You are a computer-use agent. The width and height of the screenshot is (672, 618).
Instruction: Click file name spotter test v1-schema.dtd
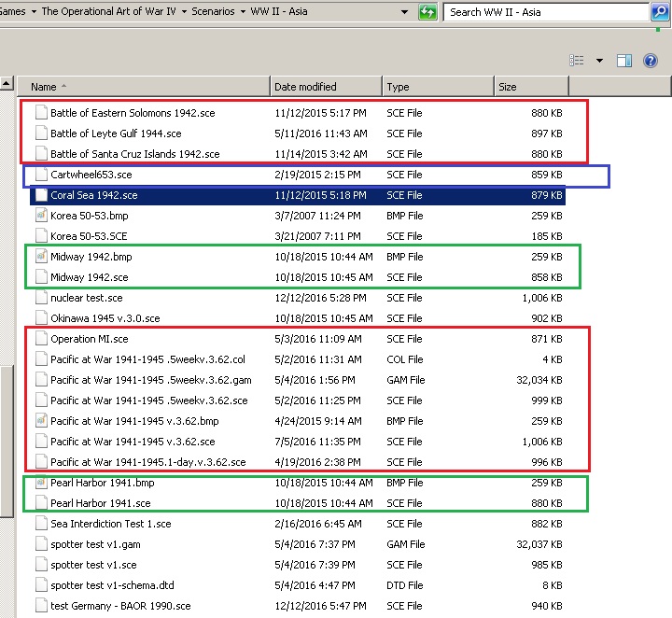point(112,585)
